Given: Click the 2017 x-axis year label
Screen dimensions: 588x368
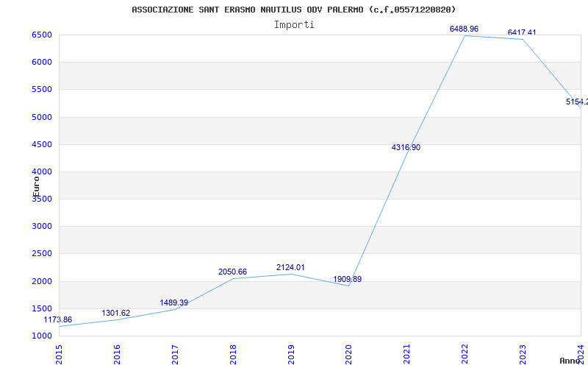Looking at the screenshot, I should point(175,355).
